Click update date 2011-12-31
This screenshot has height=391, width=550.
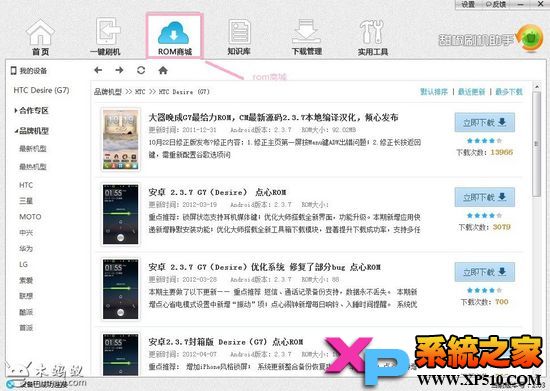[199, 130]
